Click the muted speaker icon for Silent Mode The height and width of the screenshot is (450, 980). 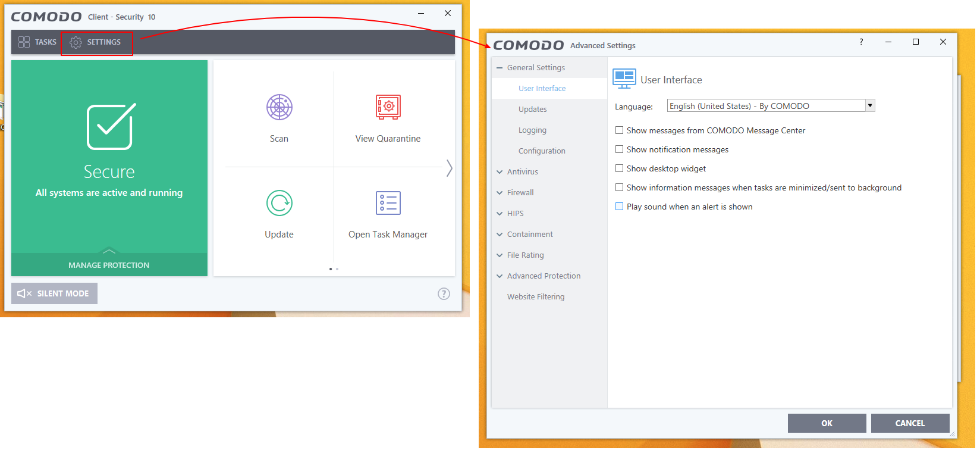pos(24,293)
